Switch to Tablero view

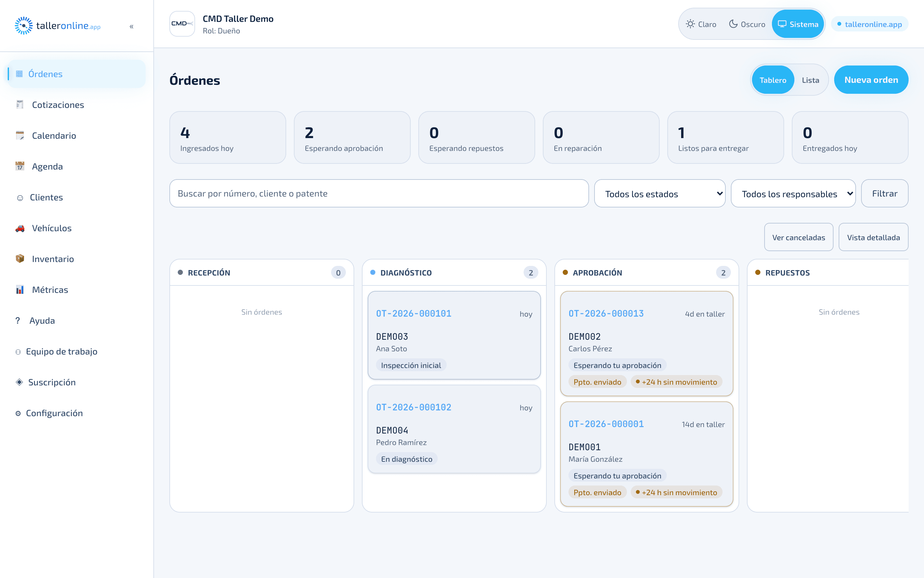click(773, 80)
